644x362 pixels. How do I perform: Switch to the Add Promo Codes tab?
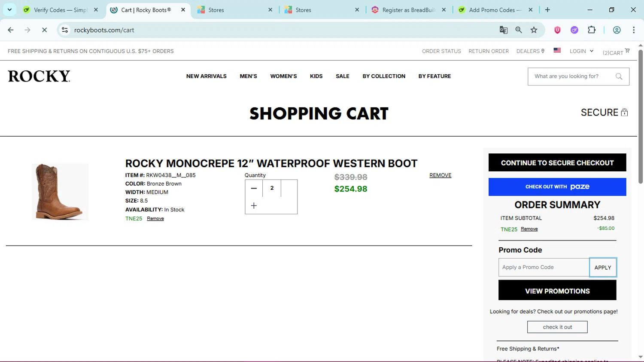tap(495, 10)
